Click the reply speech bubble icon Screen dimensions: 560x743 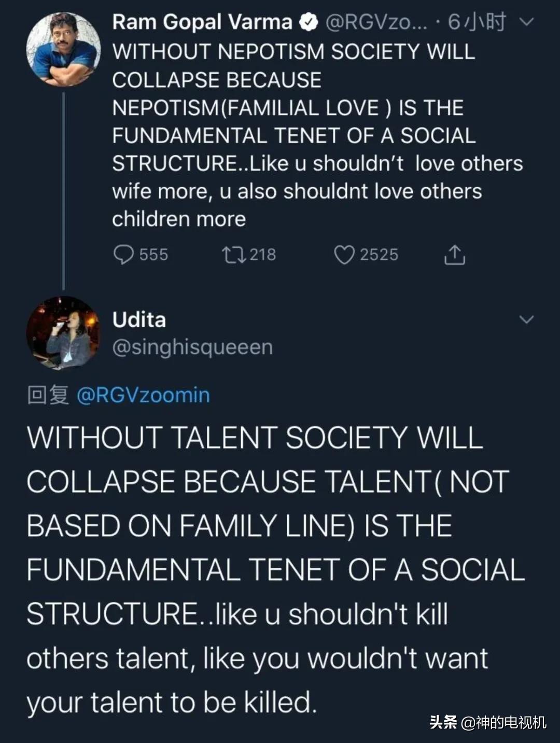[123, 255]
